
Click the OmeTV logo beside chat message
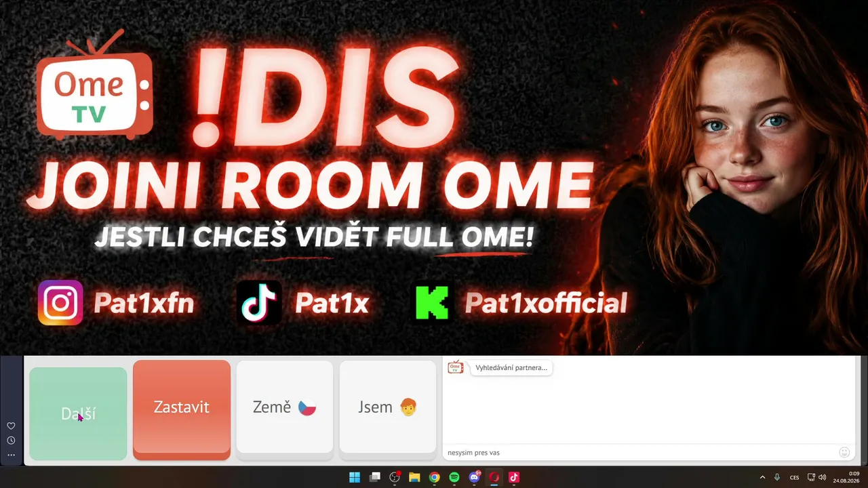[456, 367]
